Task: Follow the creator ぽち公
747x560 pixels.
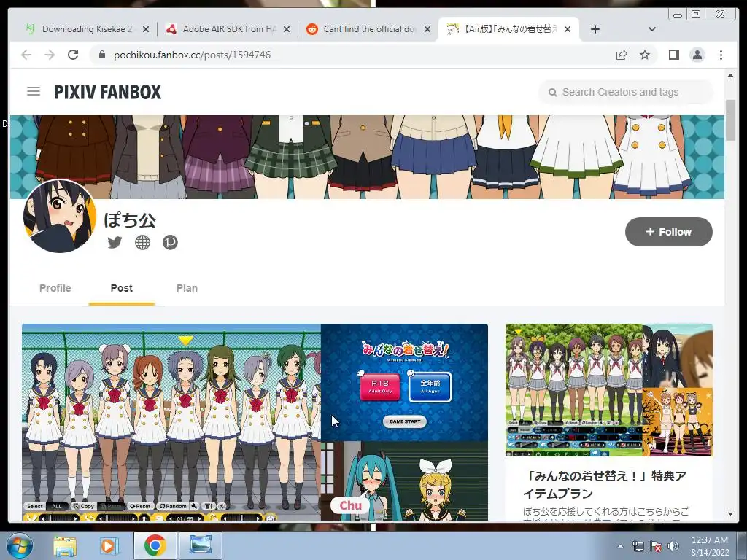Action: (x=668, y=232)
